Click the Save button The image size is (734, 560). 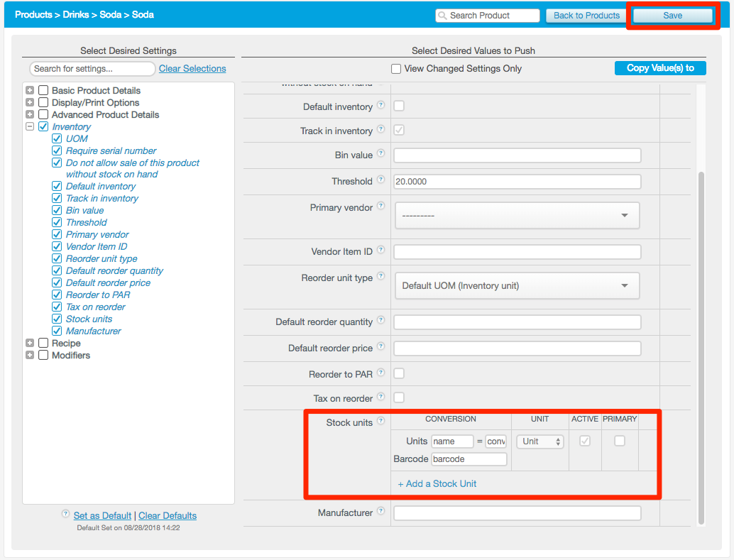672,16
